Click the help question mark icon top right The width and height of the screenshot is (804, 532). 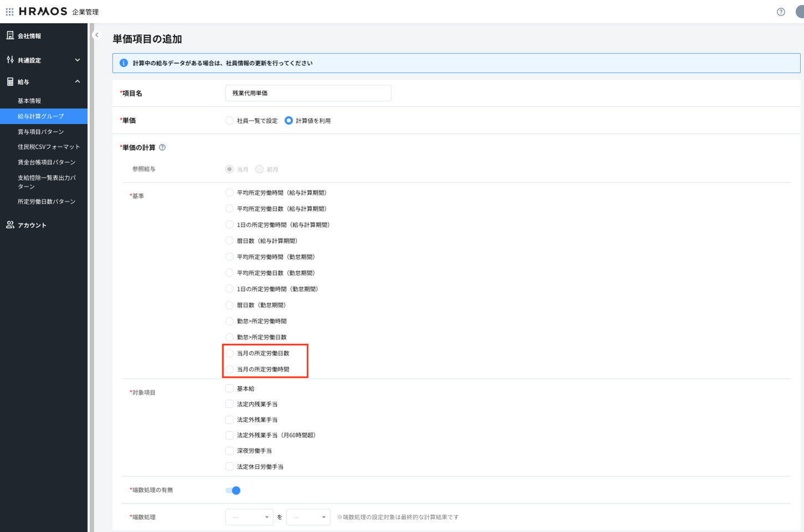tap(781, 12)
